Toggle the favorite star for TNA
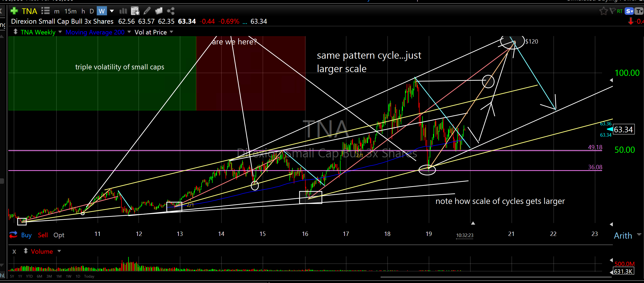Image resolution: width=644 pixels, height=283 pixels. [x=603, y=11]
